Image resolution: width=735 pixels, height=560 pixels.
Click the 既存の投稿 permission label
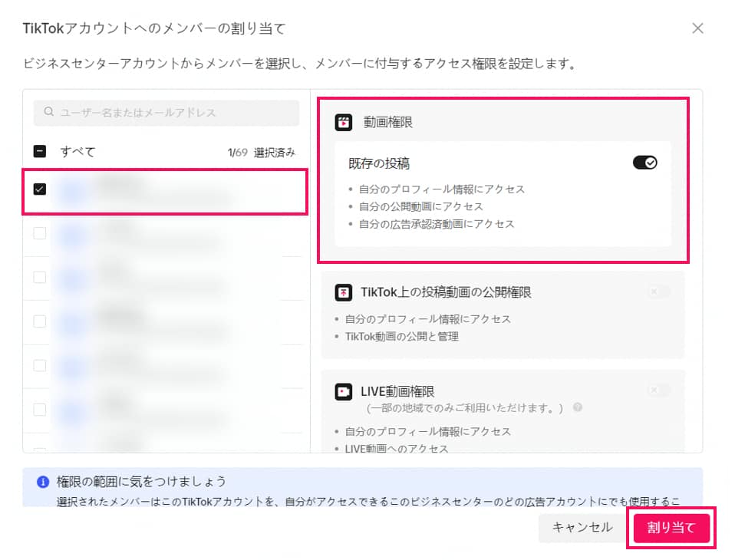(x=378, y=163)
